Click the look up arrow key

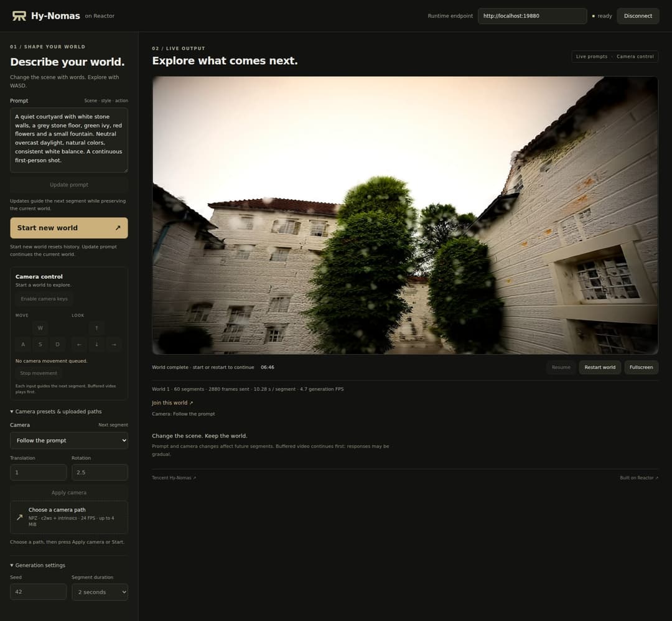96,328
